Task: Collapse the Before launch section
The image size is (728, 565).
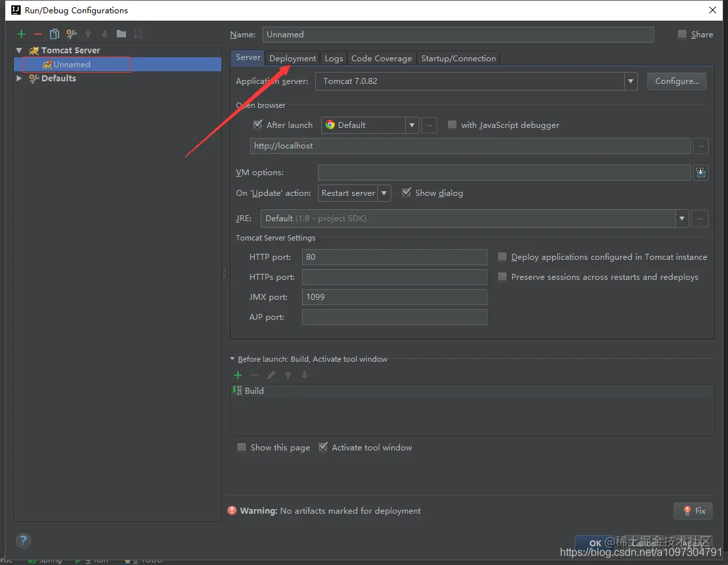Action: [233, 359]
